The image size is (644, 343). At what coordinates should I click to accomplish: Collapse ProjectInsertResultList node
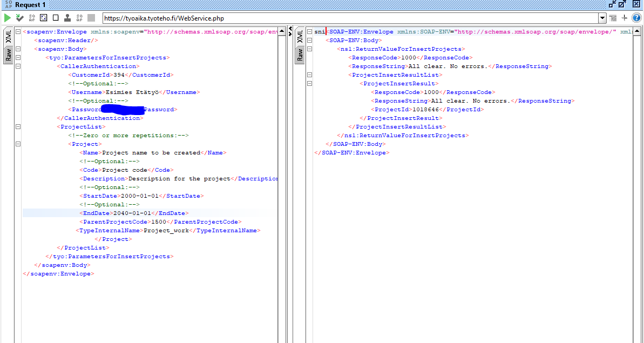[310, 75]
